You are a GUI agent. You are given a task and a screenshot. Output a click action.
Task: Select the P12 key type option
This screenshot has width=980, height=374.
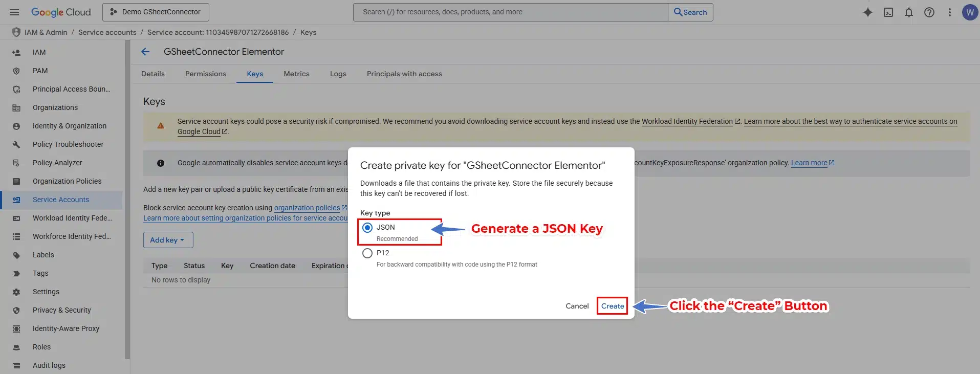(x=367, y=253)
